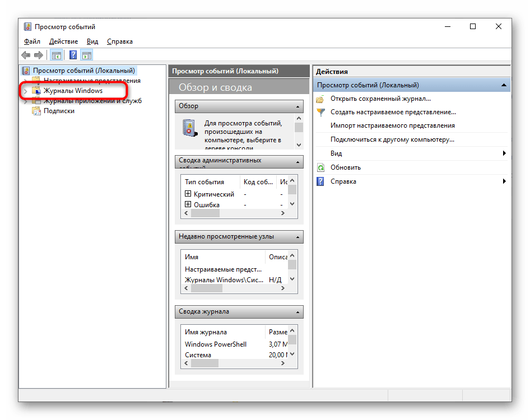
Task: Open the Файл menu
Action: 32,41
